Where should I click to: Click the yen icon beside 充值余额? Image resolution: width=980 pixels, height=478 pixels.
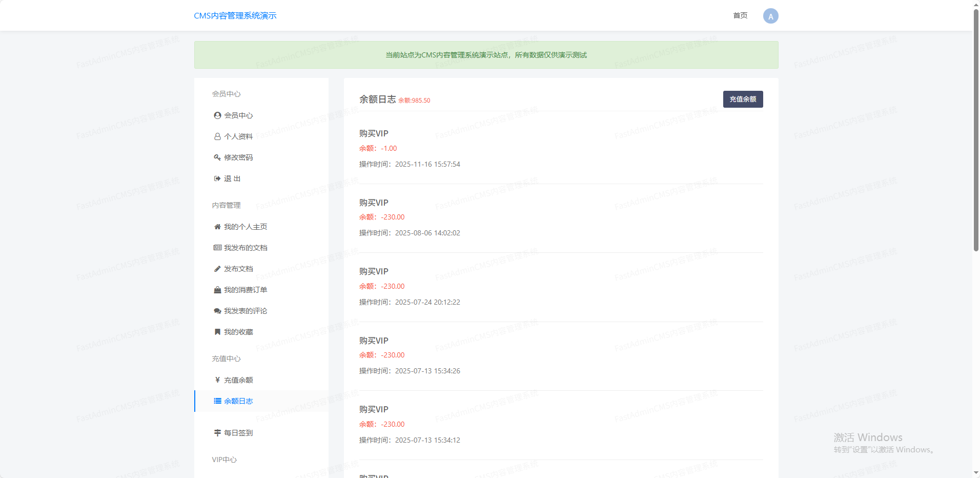pos(217,380)
